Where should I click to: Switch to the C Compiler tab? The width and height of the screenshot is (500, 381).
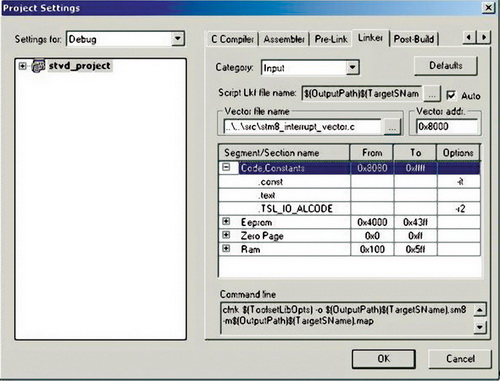[x=232, y=39]
